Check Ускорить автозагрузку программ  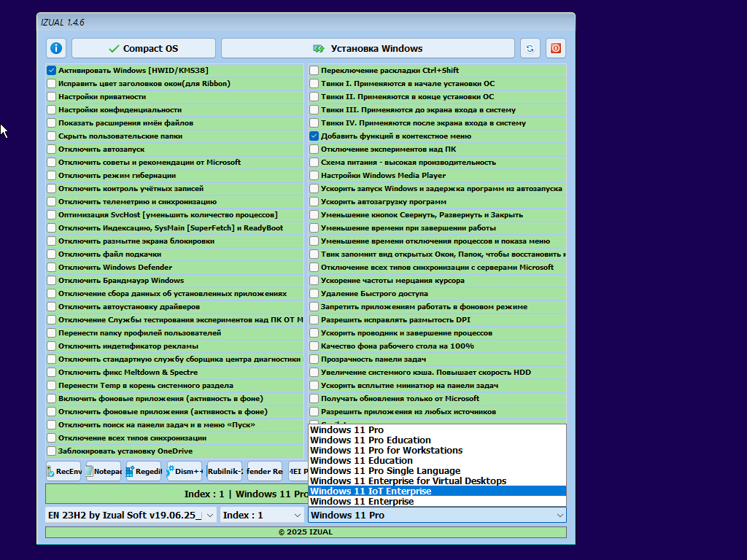314,202
